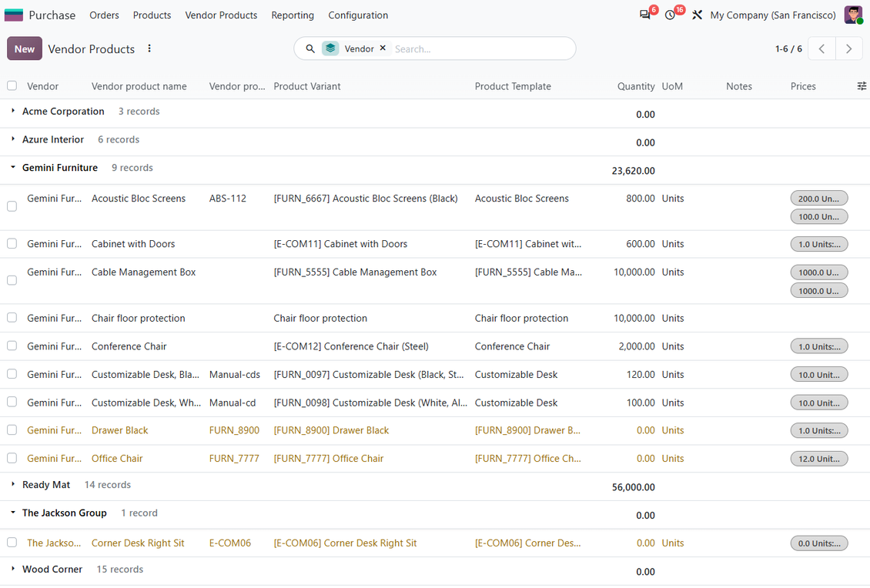
Task: Open the Vendor Products actions menu (three dots)
Action: pyautogui.click(x=149, y=48)
